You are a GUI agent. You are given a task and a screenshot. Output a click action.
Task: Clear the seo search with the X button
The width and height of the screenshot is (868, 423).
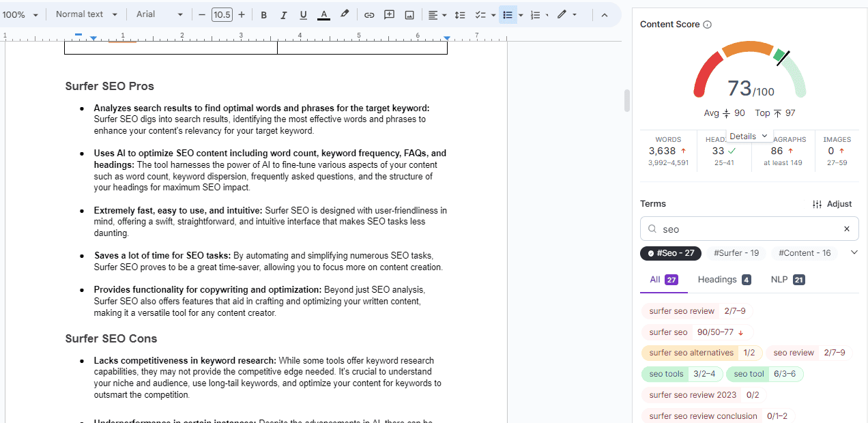(x=846, y=229)
